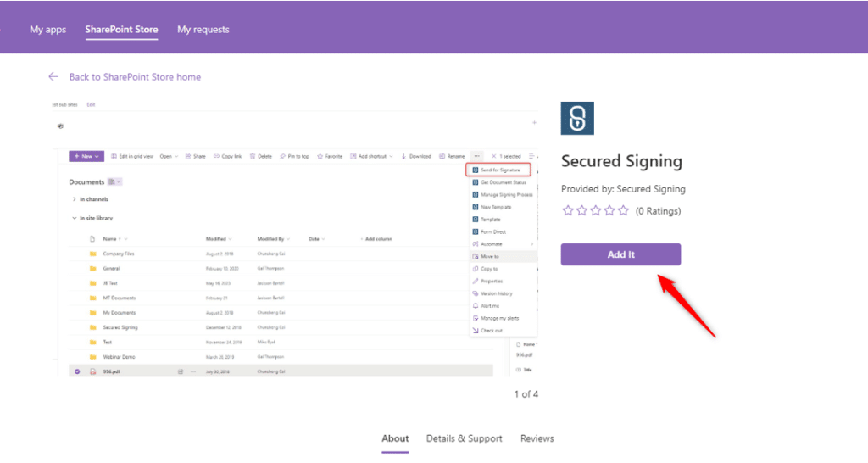Open the app screenshot preview image
868x463 pixels.
pyautogui.click(x=294, y=238)
